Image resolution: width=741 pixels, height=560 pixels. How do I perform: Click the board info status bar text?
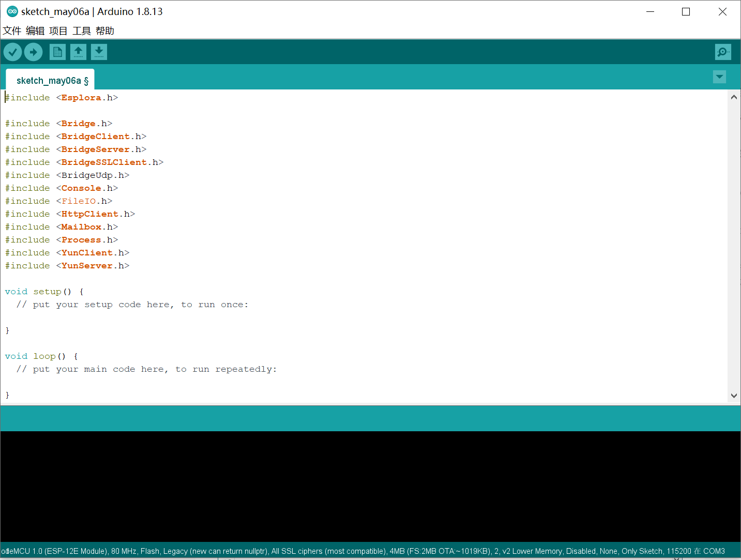[363, 551]
